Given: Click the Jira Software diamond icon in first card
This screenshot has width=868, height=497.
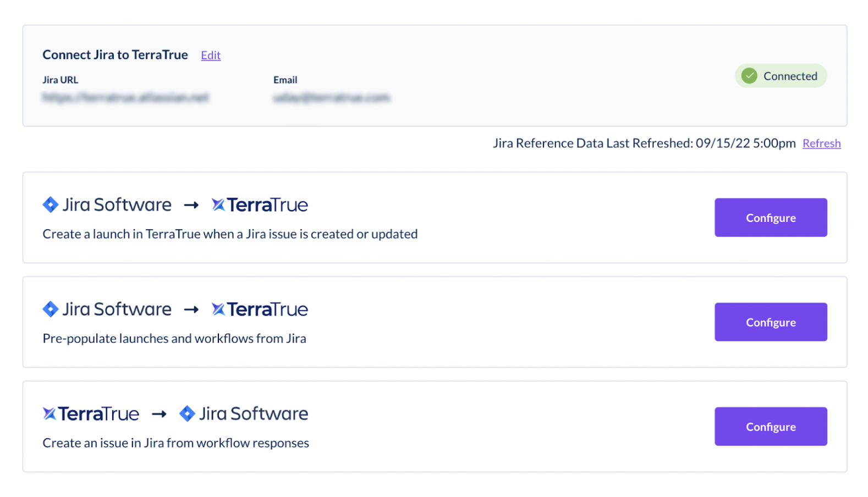Looking at the screenshot, I should [51, 205].
